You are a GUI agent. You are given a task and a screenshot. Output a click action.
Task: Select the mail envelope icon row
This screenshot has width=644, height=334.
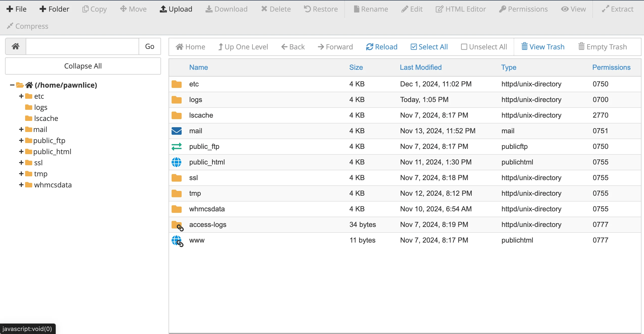tap(177, 131)
